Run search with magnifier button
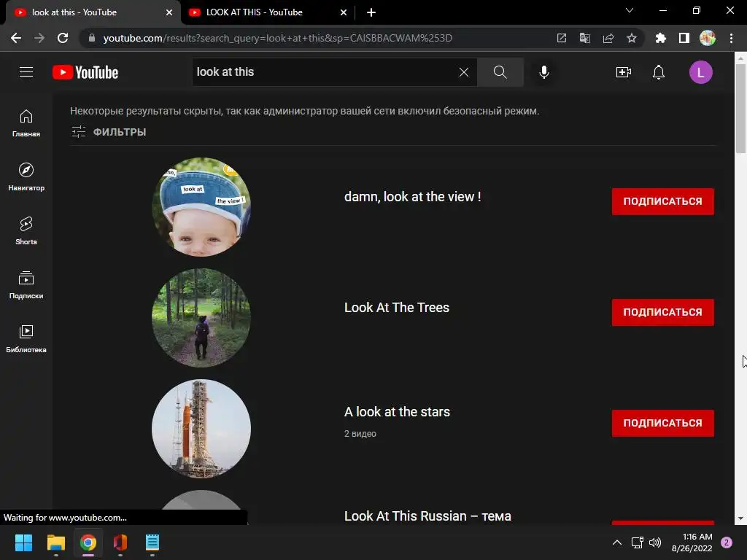The width and height of the screenshot is (747, 560). [500, 72]
